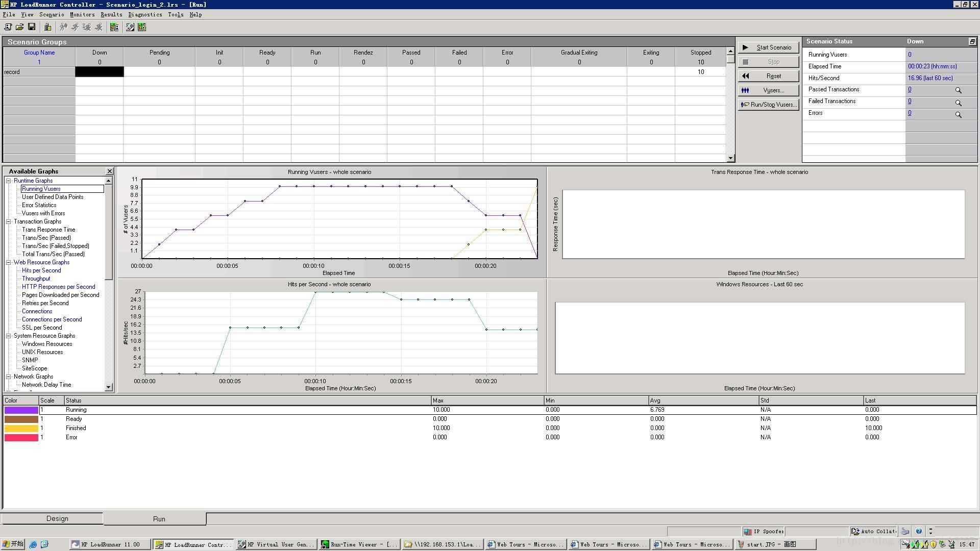Image resolution: width=980 pixels, height=551 pixels.
Task: Click the Stop Vusers toolbar icon
Action: pos(99,27)
